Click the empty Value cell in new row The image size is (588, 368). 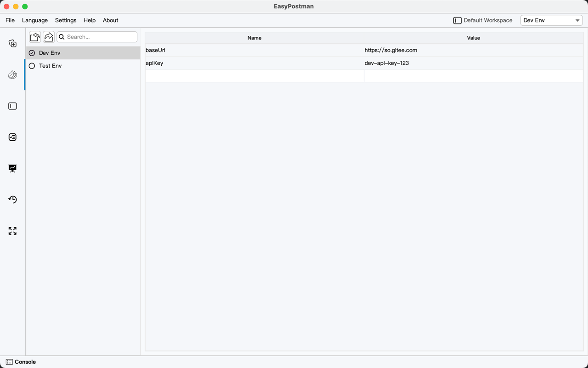474,76
